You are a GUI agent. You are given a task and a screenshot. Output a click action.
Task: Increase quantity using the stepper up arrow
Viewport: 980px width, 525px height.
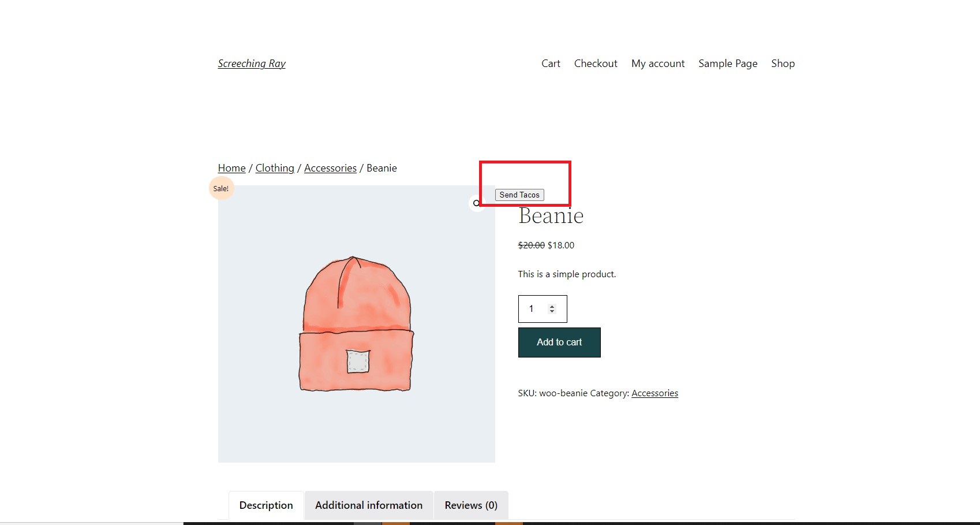(x=553, y=305)
